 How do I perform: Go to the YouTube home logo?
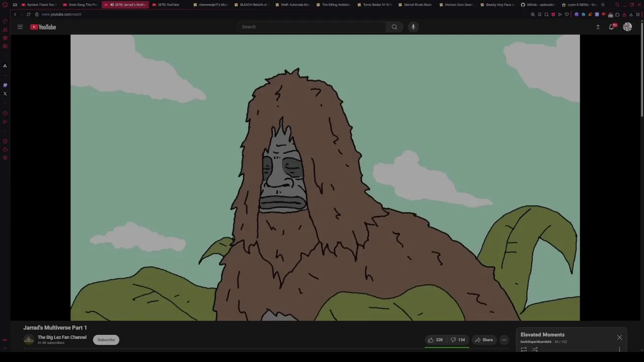pos(43,27)
